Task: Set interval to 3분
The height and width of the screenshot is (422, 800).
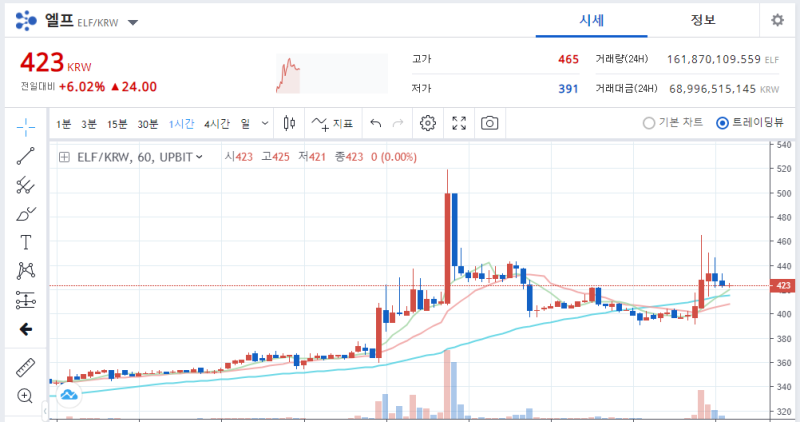Action: [x=89, y=124]
